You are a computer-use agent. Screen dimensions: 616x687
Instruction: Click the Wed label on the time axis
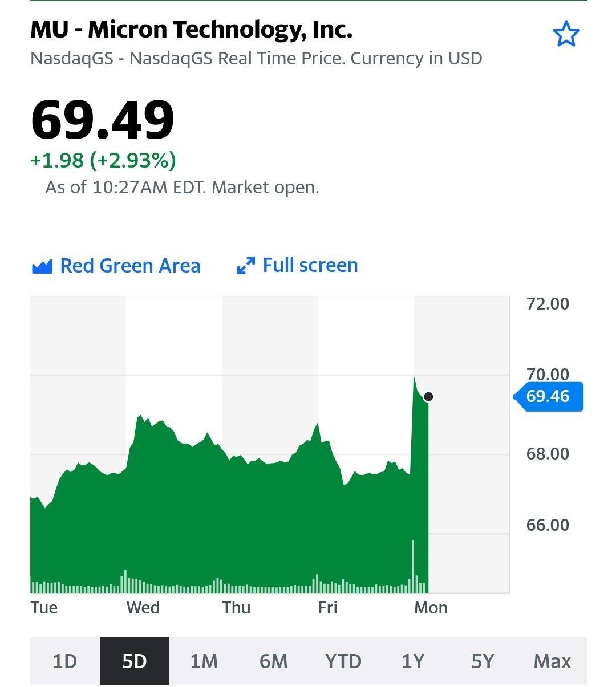click(143, 608)
